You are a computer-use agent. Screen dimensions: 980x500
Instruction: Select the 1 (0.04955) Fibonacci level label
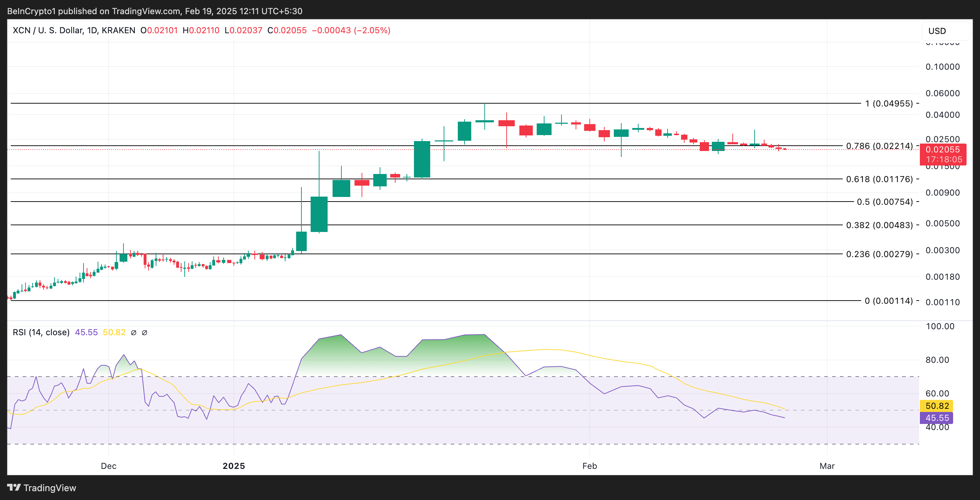[x=888, y=103]
